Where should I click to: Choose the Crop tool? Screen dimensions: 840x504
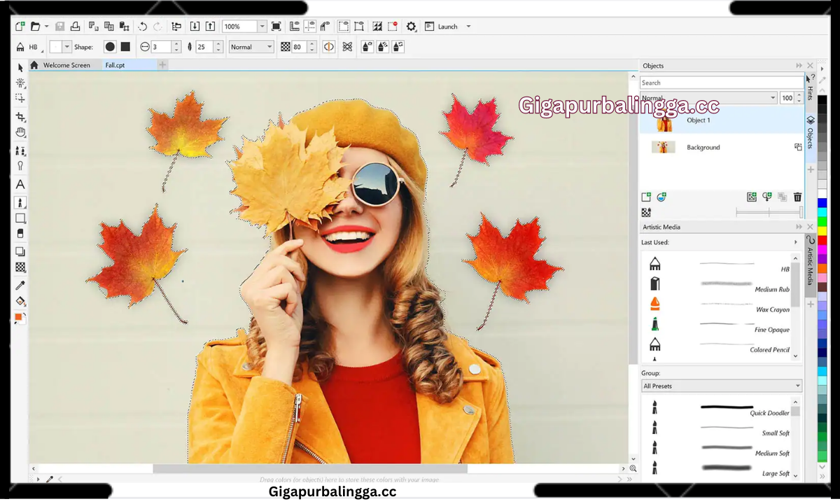(x=20, y=116)
